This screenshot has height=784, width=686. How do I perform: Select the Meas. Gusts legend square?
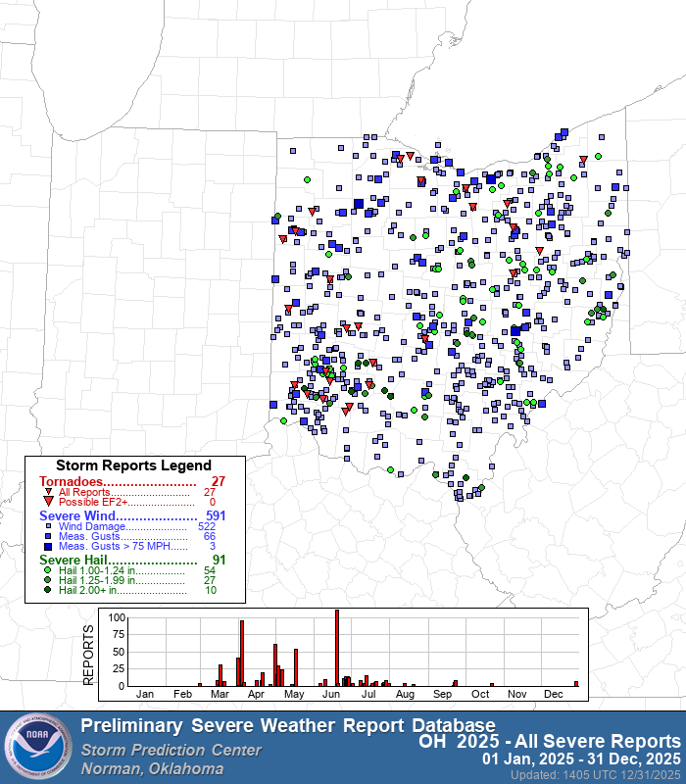tap(48, 537)
